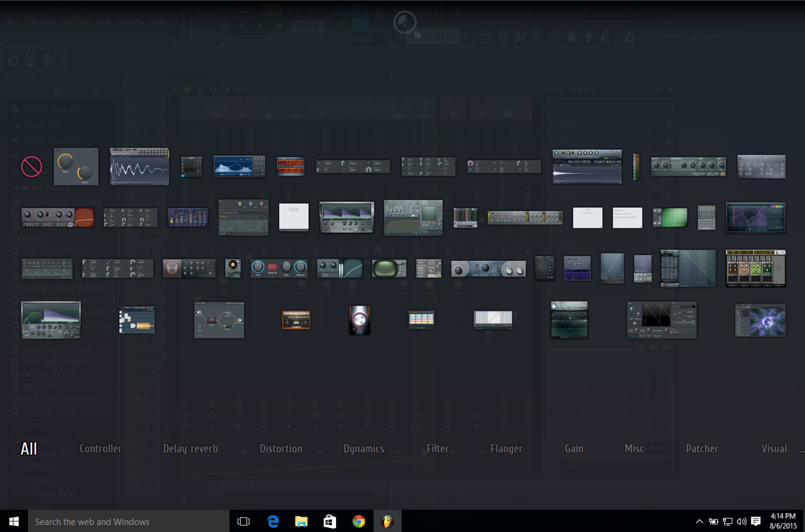Choose the Patcher node graph plugin
This screenshot has height=532, width=805.
[x=219, y=320]
